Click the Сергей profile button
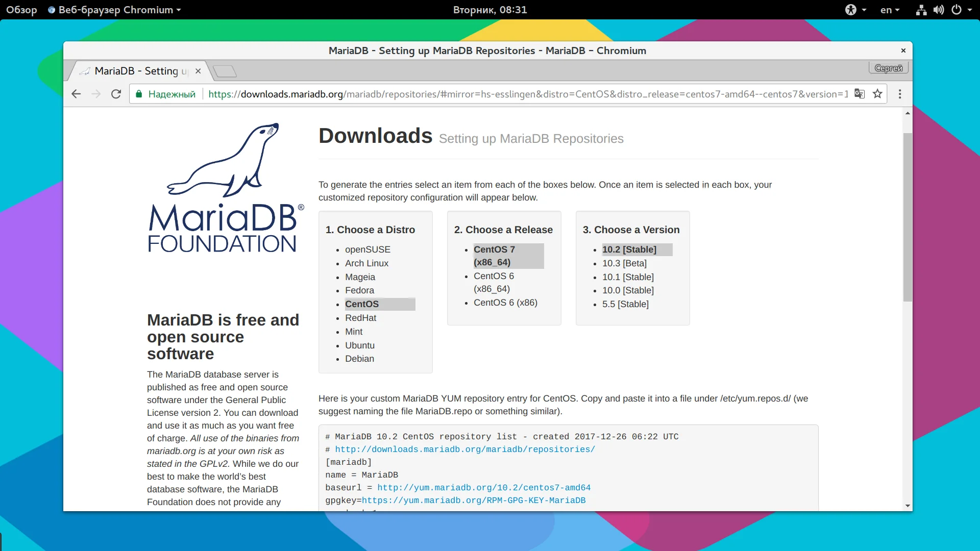The height and width of the screenshot is (551, 980). [x=888, y=68]
